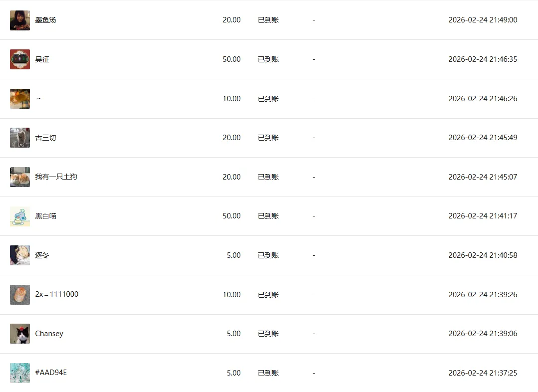Click 墨鱼汤's avatar thumbnail
538x392 pixels.
point(20,20)
